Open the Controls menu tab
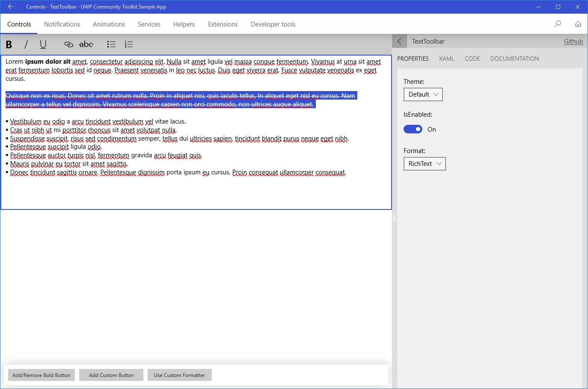Screen dimensions: 588x389 click(19, 24)
